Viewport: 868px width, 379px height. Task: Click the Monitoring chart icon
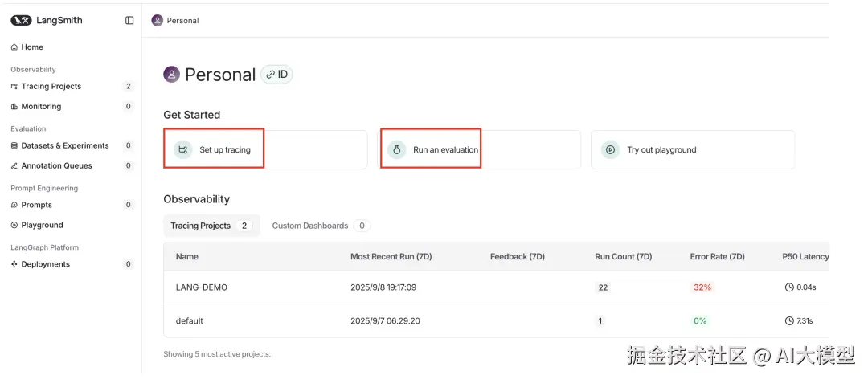[14, 107]
